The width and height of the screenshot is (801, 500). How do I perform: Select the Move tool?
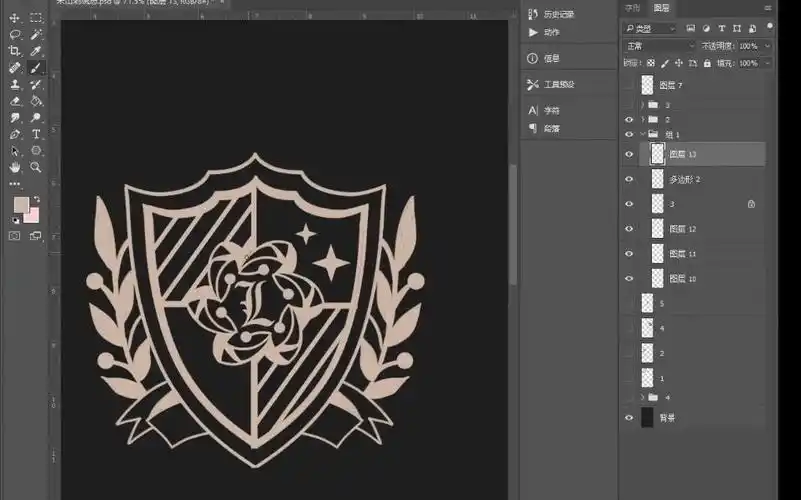click(x=14, y=18)
